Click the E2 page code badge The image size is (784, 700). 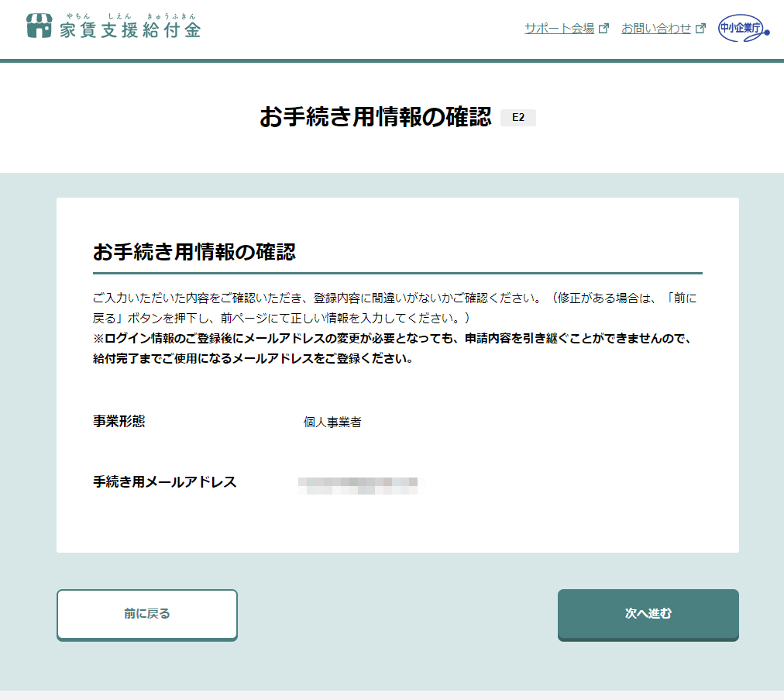(x=518, y=118)
